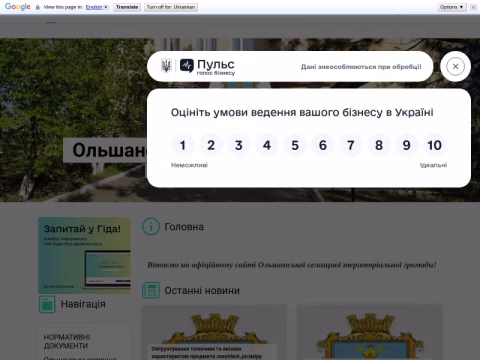Screen dimensions: 480x360
Task: Click the Translate button
Action: [127, 7]
